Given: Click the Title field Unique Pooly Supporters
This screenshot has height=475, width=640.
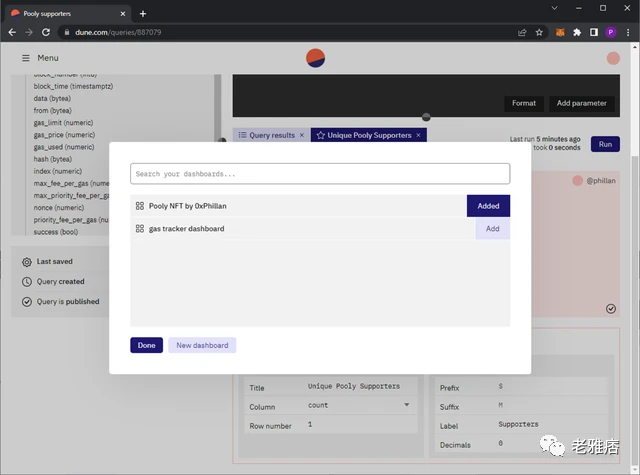Looking at the screenshot, I should 353,386.
